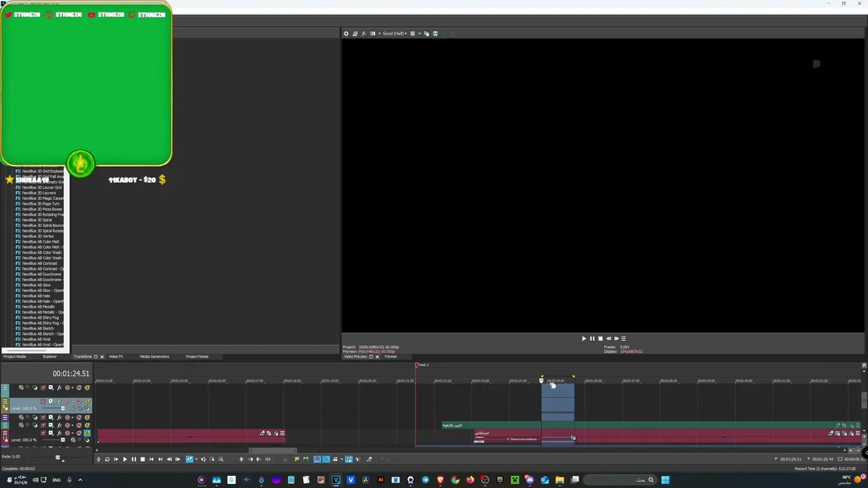Adjust Level slider on bottom red track

(62, 440)
